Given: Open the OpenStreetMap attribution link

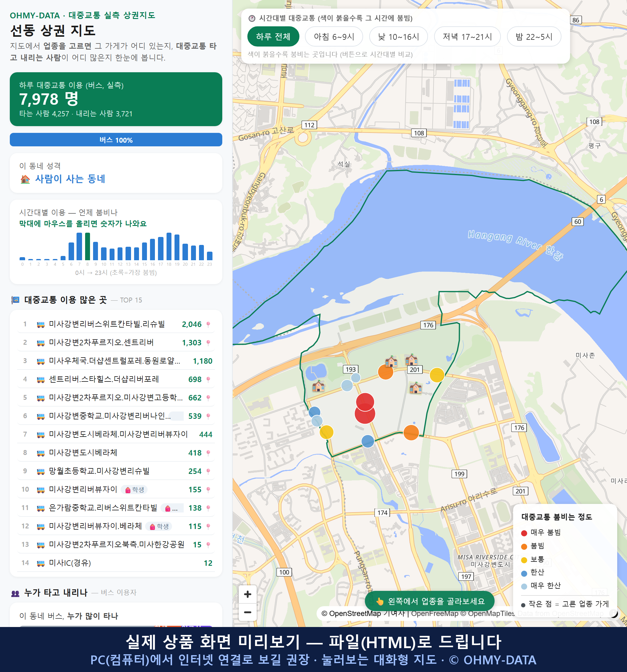Looking at the screenshot, I should point(351,613).
